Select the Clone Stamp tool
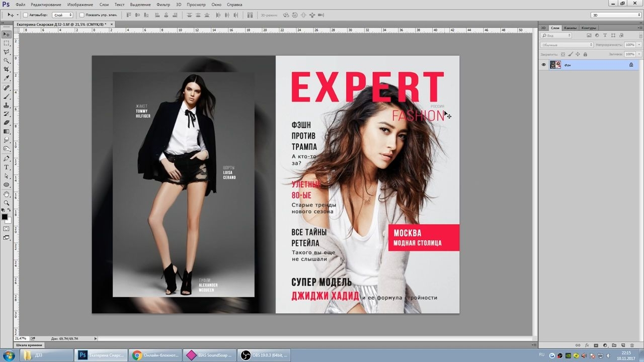This screenshot has width=644, height=362. pyautogui.click(x=7, y=105)
